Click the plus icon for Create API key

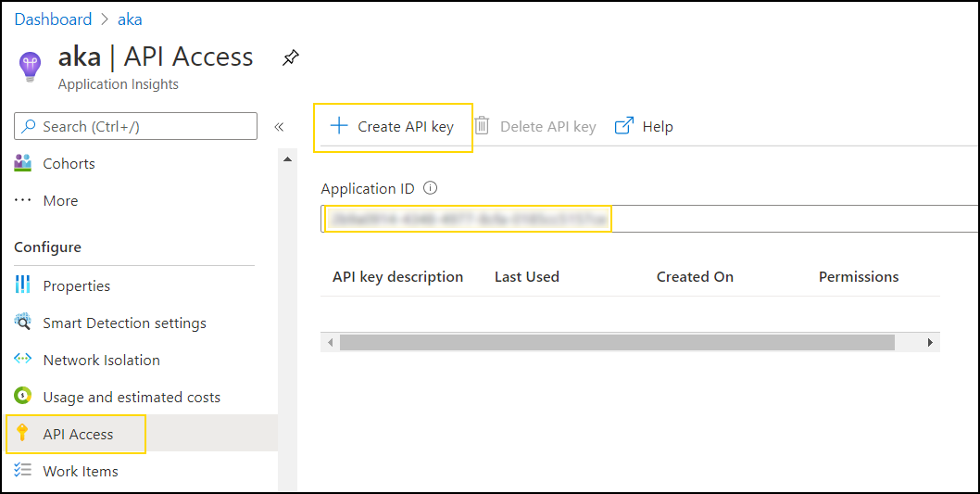(x=339, y=126)
